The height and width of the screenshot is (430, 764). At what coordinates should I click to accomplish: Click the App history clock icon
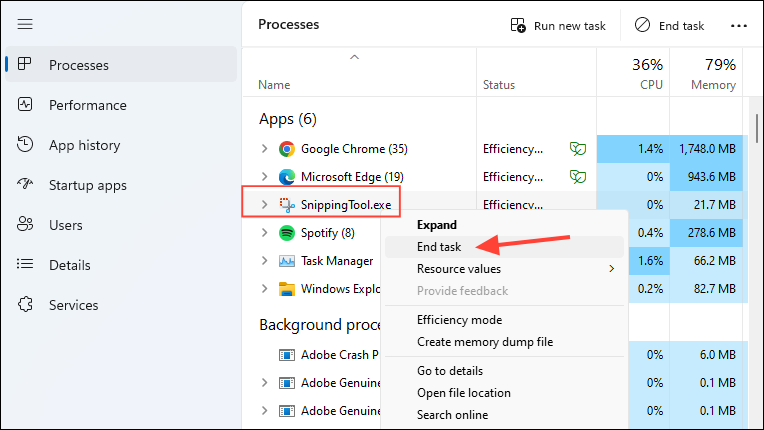[26, 145]
